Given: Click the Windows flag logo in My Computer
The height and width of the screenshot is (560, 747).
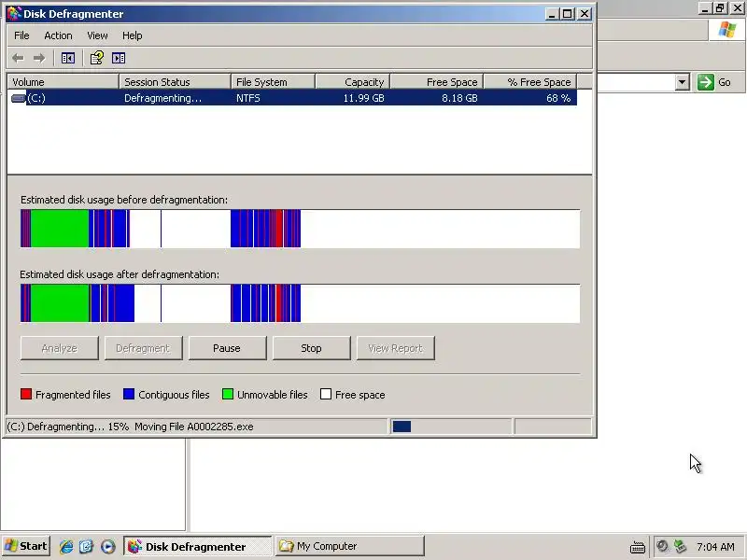Looking at the screenshot, I should pos(727,30).
